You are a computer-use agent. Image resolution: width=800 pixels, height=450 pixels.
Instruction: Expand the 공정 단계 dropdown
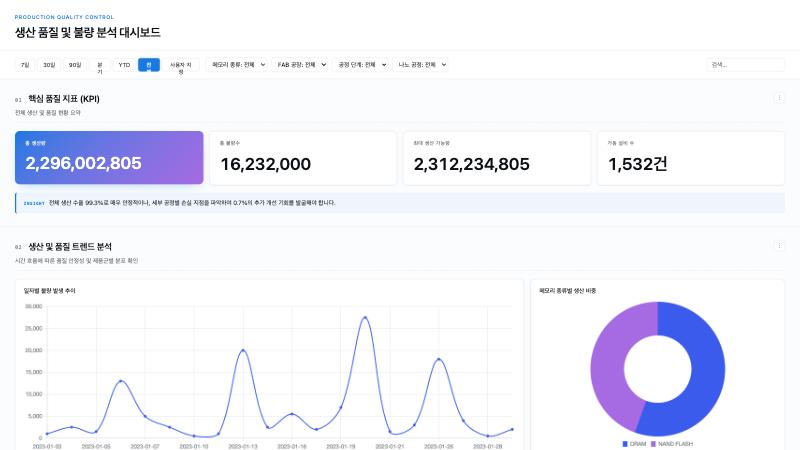pyautogui.click(x=360, y=65)
